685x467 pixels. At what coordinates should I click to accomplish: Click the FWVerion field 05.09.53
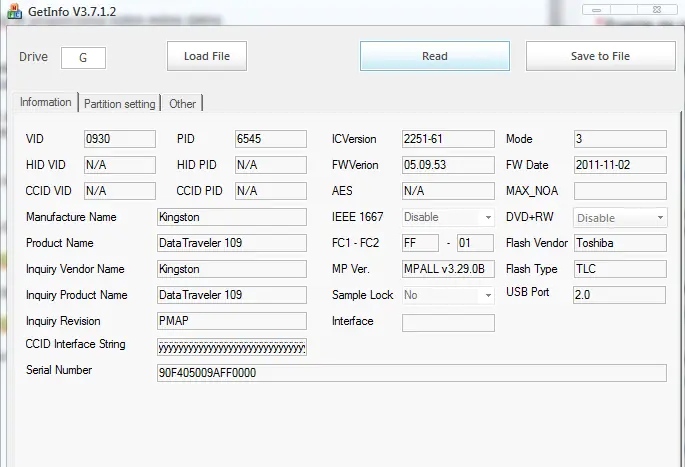tap(448, 165)
